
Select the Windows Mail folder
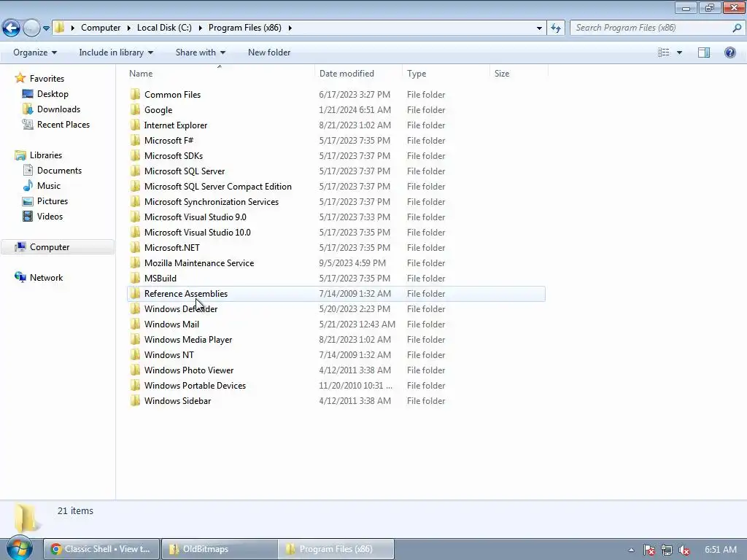pos(171,324)
